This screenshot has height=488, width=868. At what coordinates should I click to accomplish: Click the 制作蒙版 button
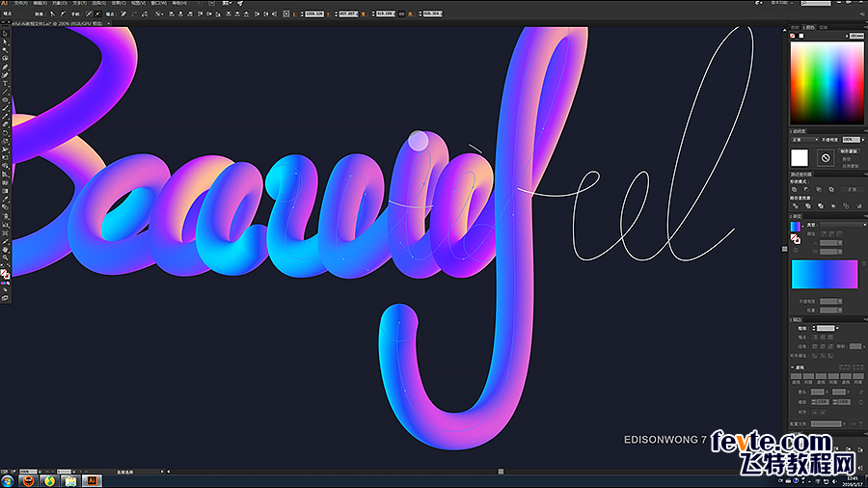tap(849, 151)
